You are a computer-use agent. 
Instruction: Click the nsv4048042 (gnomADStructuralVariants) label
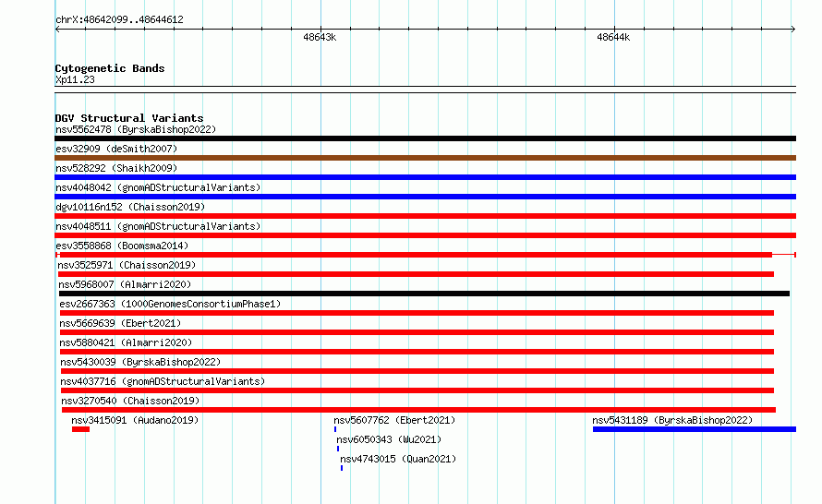point(158,187)
